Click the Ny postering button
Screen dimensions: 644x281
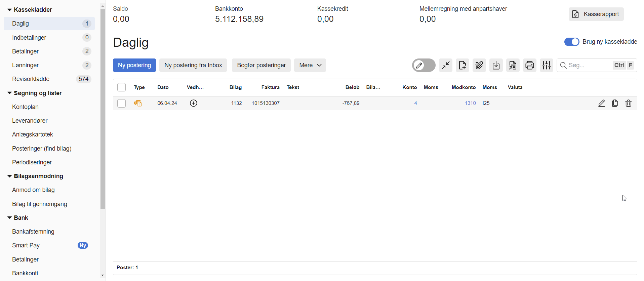pyautogui.click(x=134, y=65)
